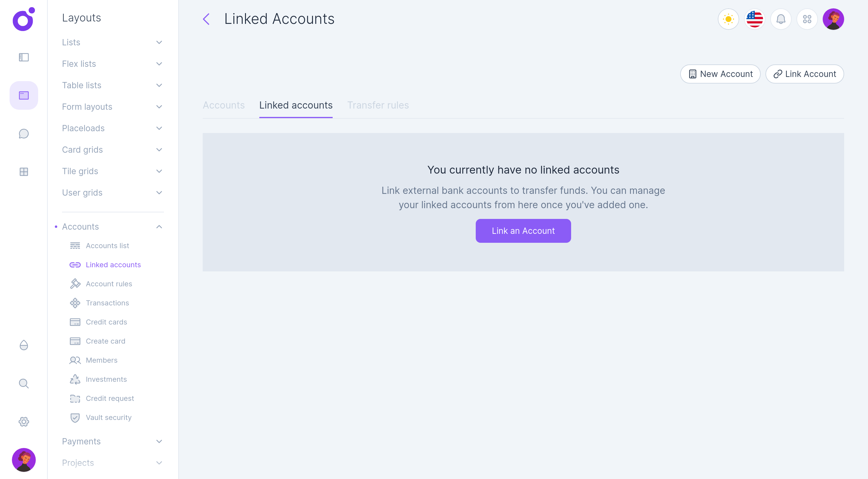Select the grid apps icon in left sidebar

coord(24,171)
